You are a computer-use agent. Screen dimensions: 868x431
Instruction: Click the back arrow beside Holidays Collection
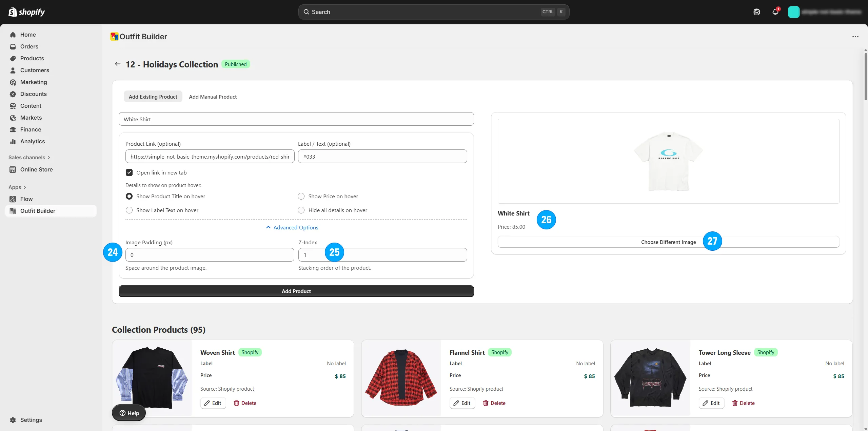[118, 64]
